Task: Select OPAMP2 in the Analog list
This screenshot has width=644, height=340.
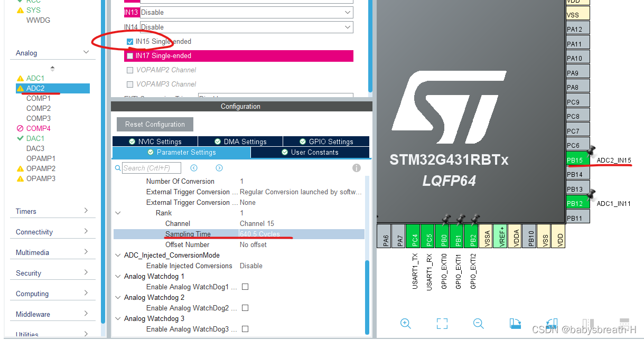Action: point(41,168)
